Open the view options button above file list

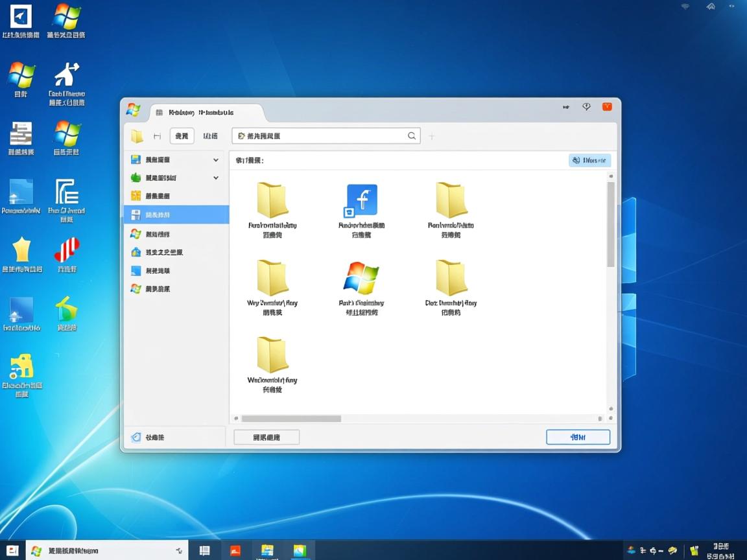tap(589, 160)
